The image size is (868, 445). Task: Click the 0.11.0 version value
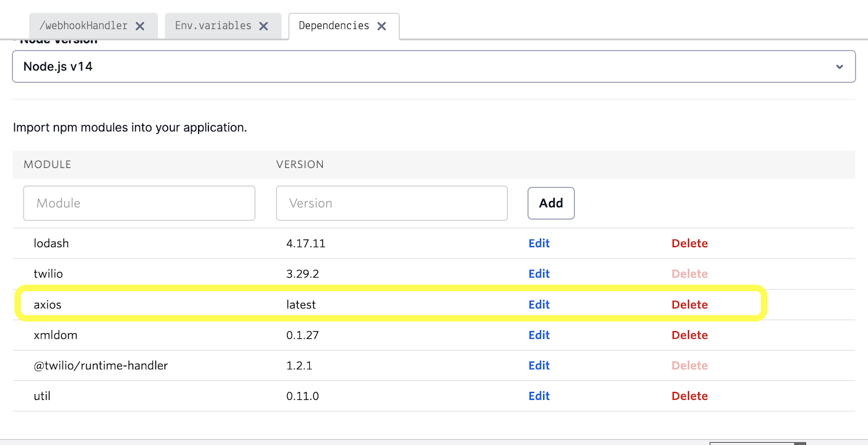[x=303, y=396]
